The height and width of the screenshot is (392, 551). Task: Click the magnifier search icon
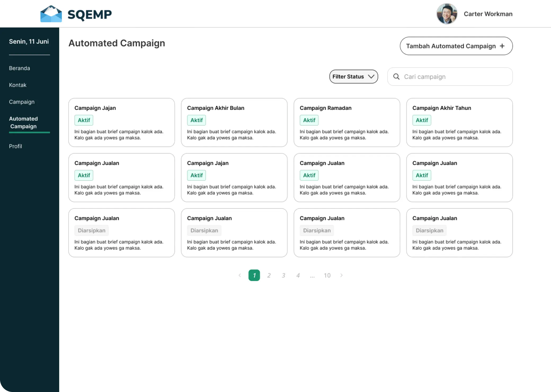pos(396,77)
